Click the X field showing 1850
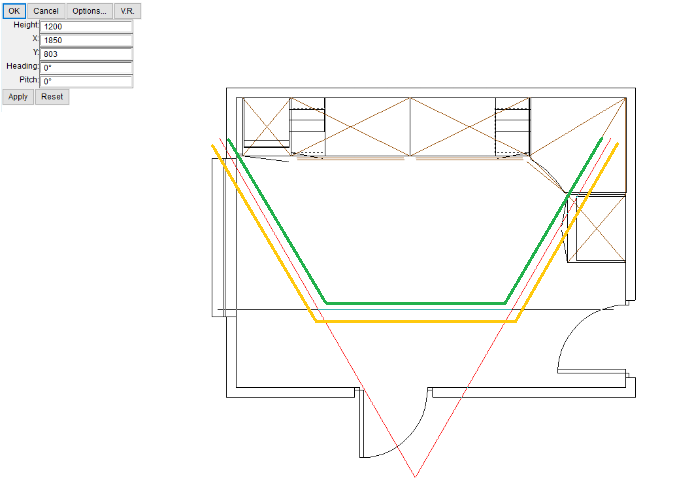 (86, 40)
